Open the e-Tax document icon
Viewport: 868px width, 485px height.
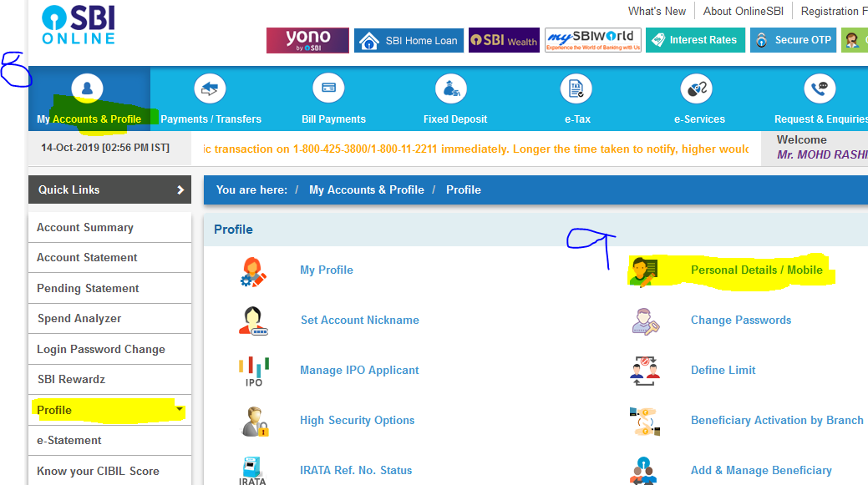click(x=576, y=88)
